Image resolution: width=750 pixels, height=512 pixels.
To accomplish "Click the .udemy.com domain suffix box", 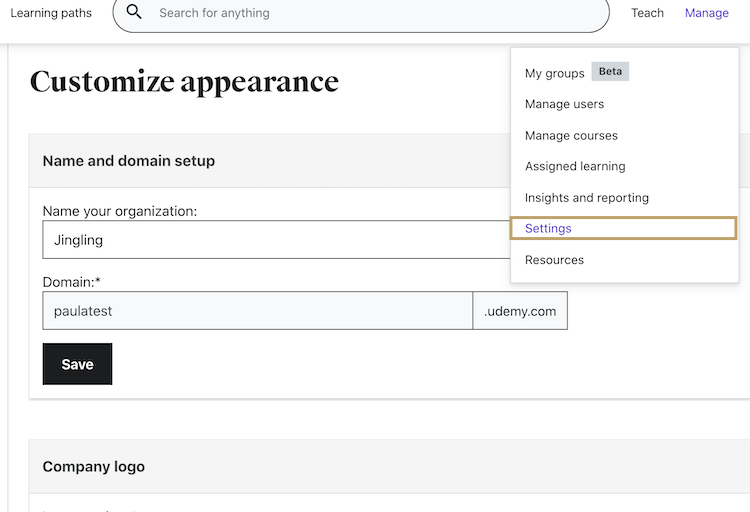I will (520, 311).
